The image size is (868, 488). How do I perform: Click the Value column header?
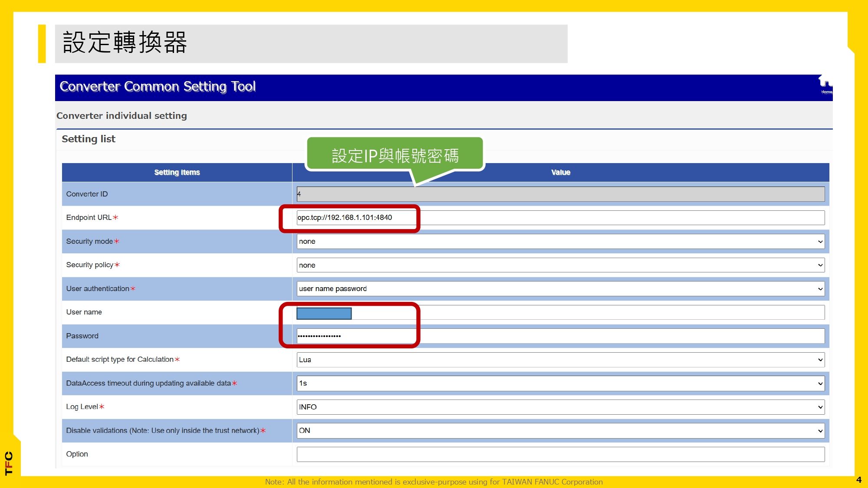tap(561, 172)
